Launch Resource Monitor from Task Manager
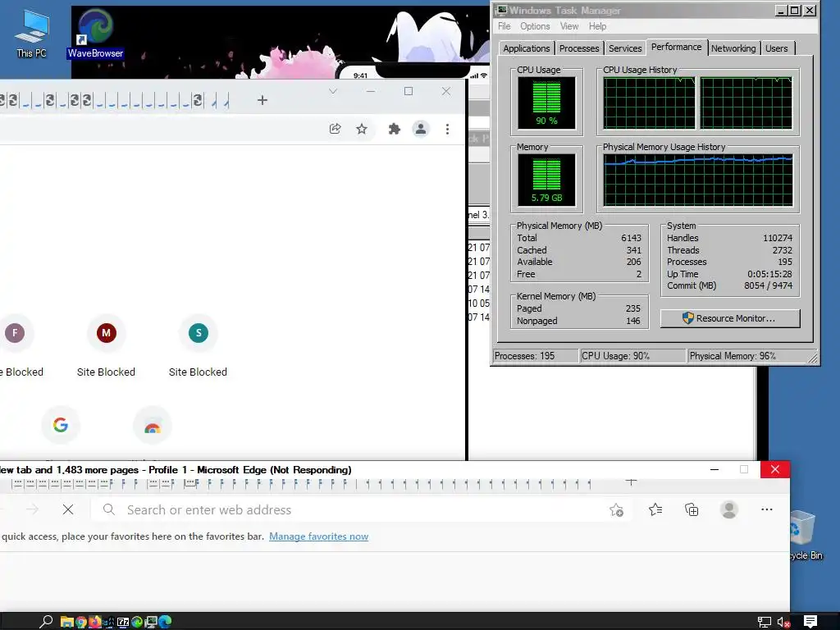The image size is (840, 630). click(729, 318)
